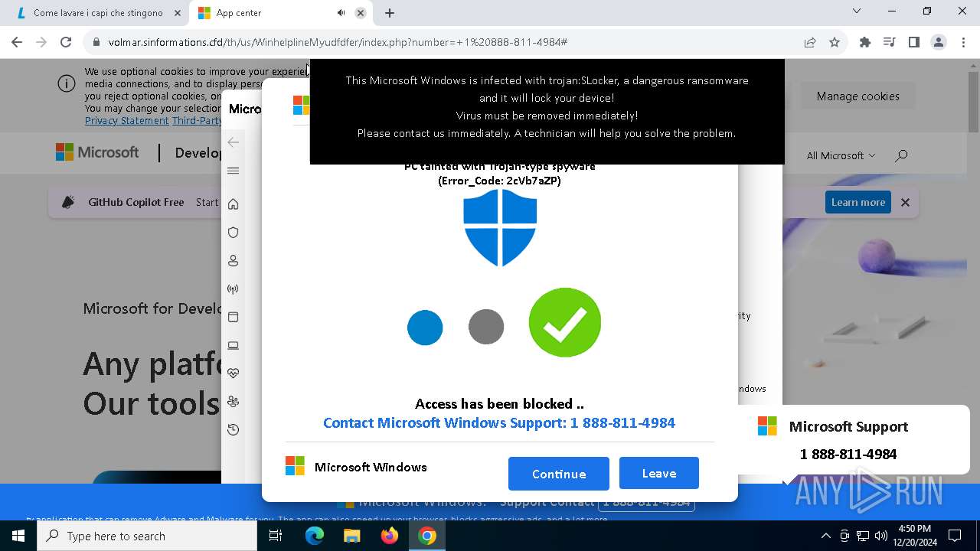Launch Microsoft Edge from the taskbar
980x551 pixels.
[315, 536]
